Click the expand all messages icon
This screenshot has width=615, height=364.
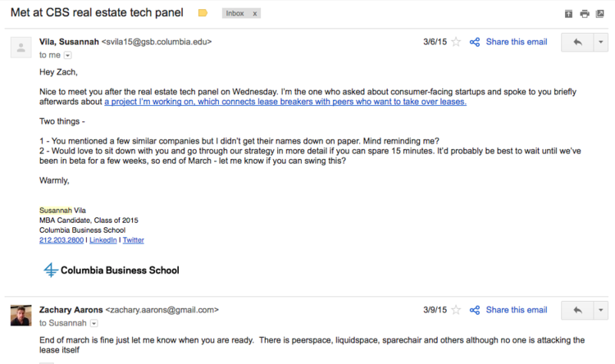pyautogui.click(x=567, y=14)
